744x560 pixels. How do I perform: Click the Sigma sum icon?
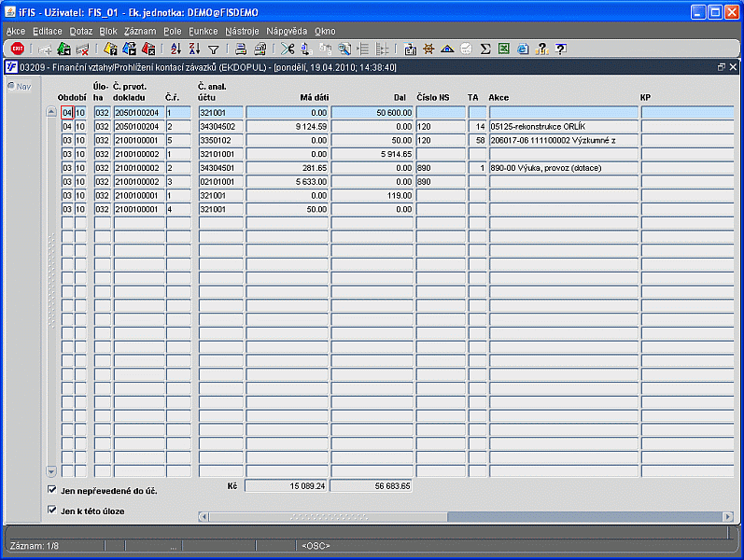[x=485, y=49]
